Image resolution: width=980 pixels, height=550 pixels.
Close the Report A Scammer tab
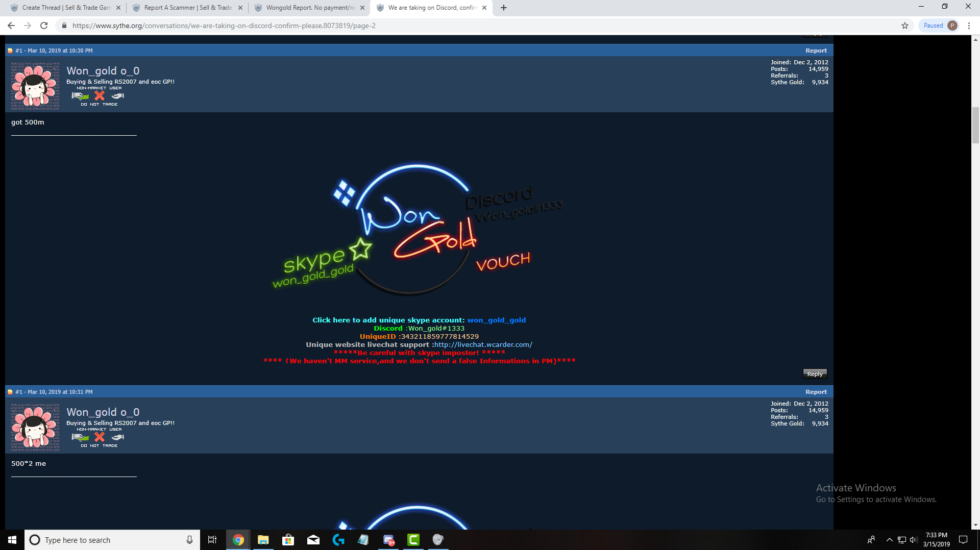pos(240,8)
